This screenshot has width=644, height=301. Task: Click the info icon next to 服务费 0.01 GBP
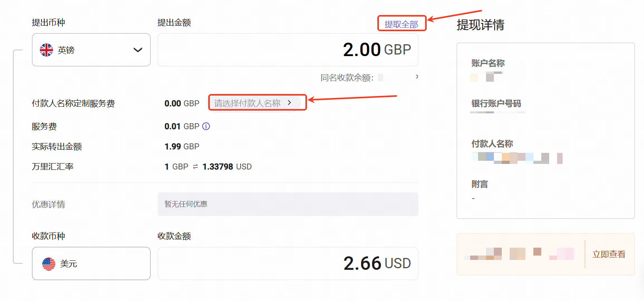(x=206, y=126)
